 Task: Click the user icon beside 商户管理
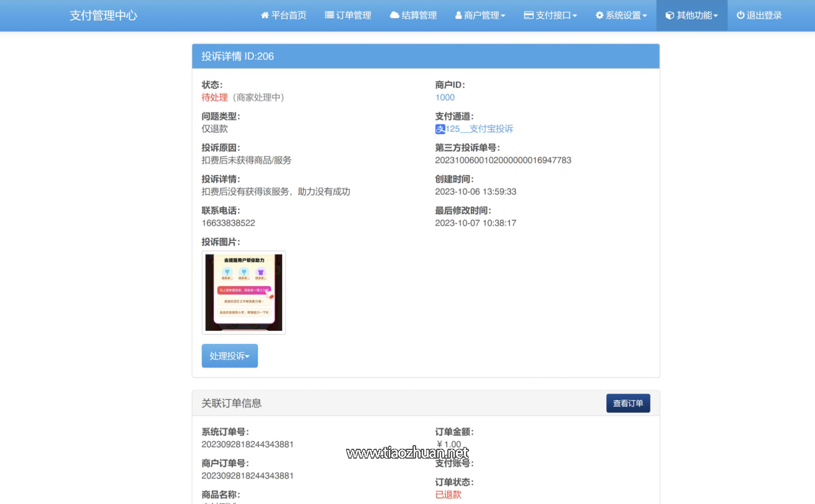[458, 16]
